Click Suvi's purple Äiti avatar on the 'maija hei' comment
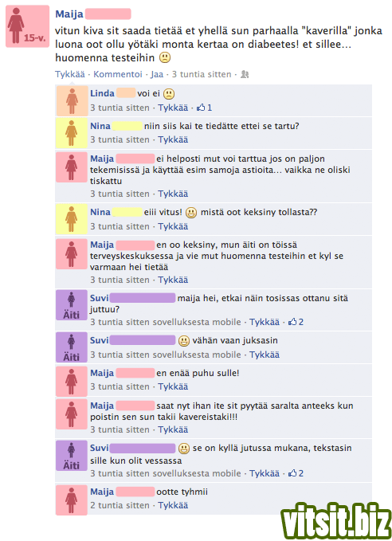This screenshot has width=392, height=541. pos(72,305)
